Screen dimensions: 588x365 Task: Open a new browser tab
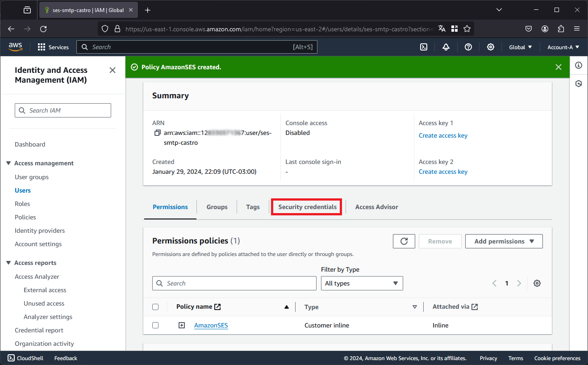(148, 10)
